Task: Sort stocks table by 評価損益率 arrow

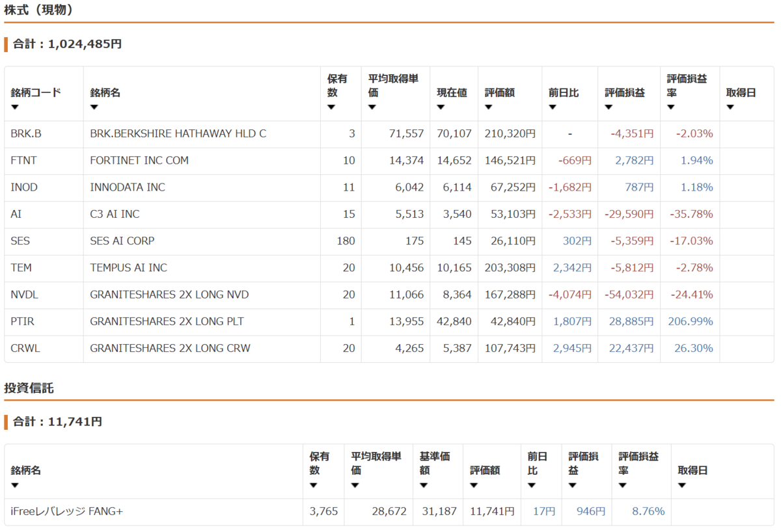Action: click(x=670, y=107)
